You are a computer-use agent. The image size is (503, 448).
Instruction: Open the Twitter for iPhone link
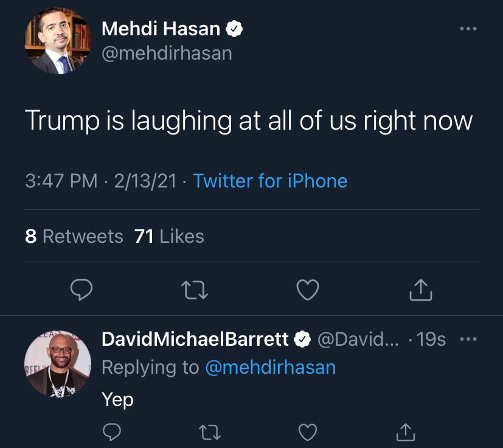[271, 181]
